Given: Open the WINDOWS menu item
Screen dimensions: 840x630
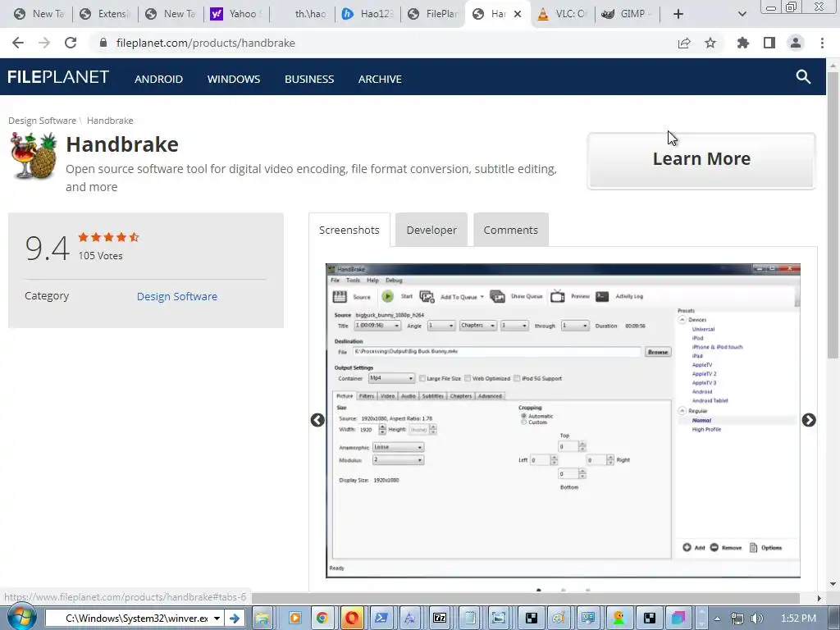Looking at the screenshot, I should (234, 79).
